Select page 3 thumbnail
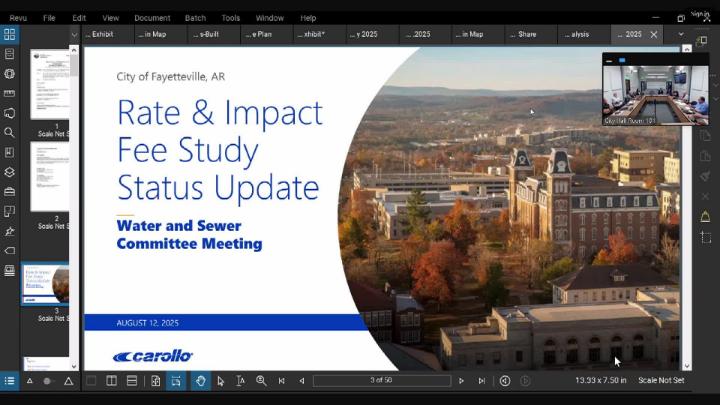 click(x=45, y=284)
